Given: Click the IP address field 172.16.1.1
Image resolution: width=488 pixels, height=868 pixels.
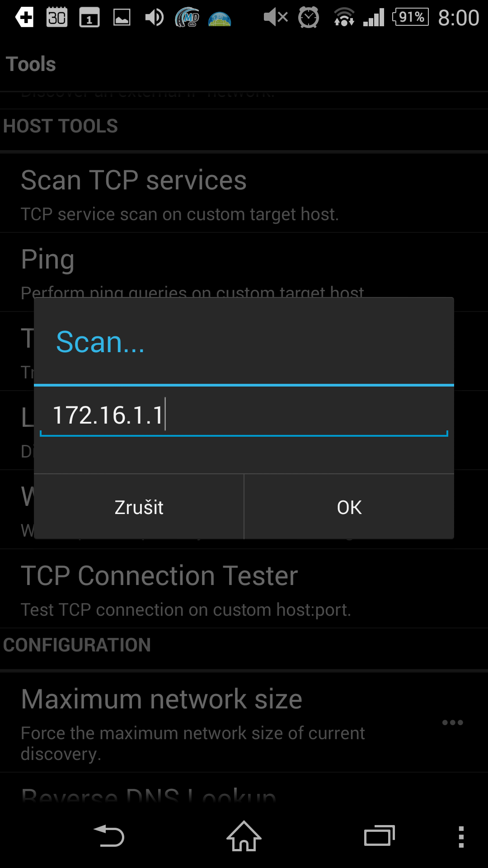Looking at the screenshot, I should (x=244, y=415).
